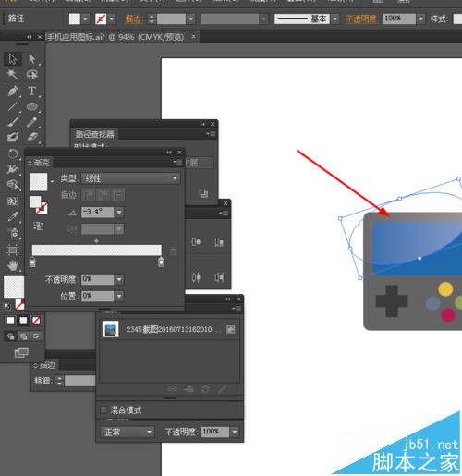Click the left gradient color stop
Image resolution: width=462 pixels, height=476 pixels.
point(32,262)
